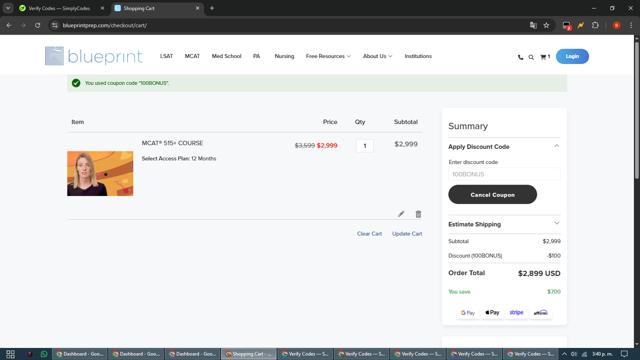Click the Apple Pay payment icon
This screenshot has width=640, height=360.
pyautogui.click(x=492, y=313)
